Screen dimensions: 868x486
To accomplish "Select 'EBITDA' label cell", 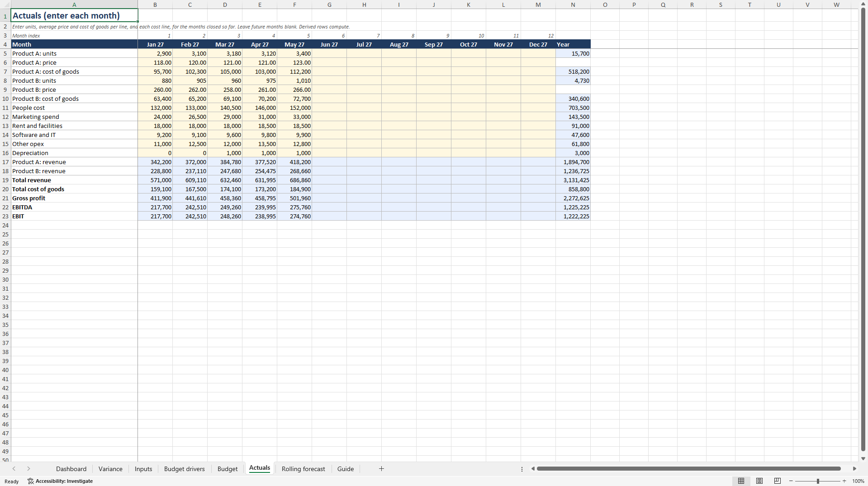I will 74,207.
